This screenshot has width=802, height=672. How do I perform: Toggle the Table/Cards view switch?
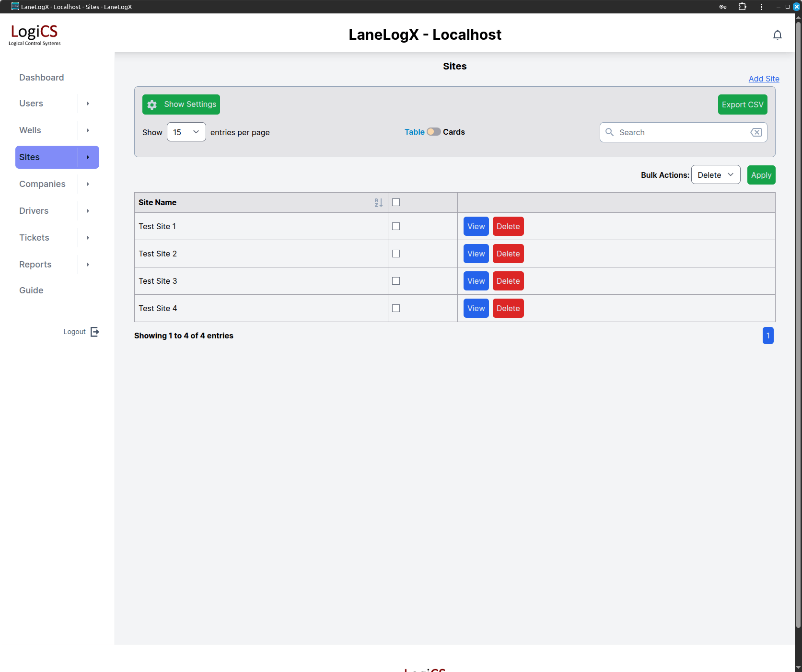click(433, 132)
